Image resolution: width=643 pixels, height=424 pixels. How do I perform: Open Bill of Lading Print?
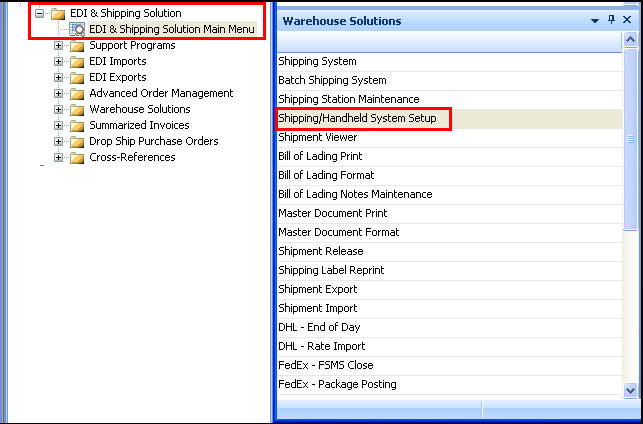coord(320,157)
